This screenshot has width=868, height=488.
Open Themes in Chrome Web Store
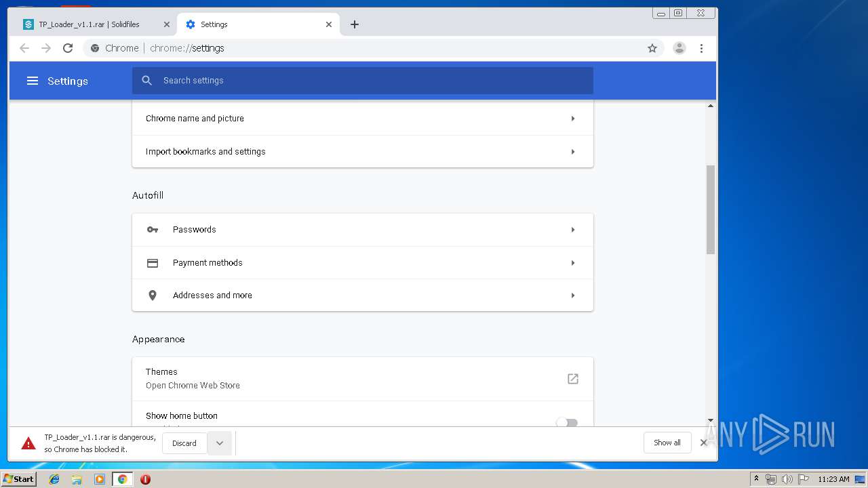point(363,379)
